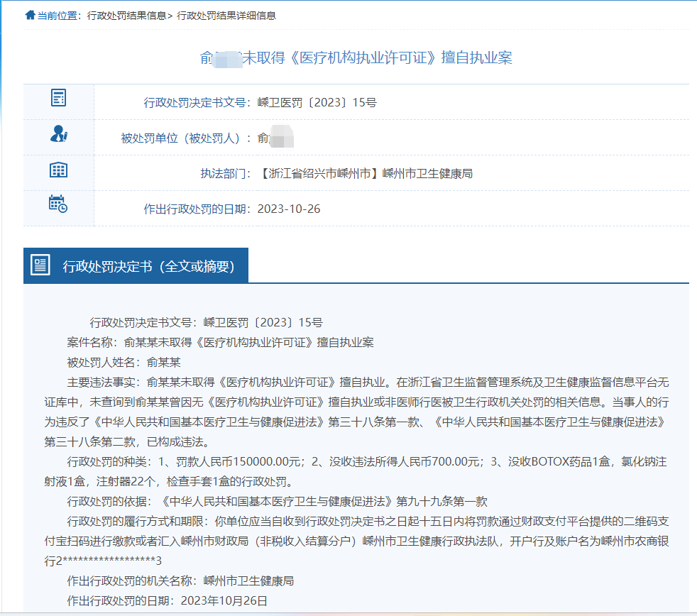Screen dimensions: 697x616
Task: Click the date value 2023-10-26
Action: pyautogui.click(x=289, y=209)
